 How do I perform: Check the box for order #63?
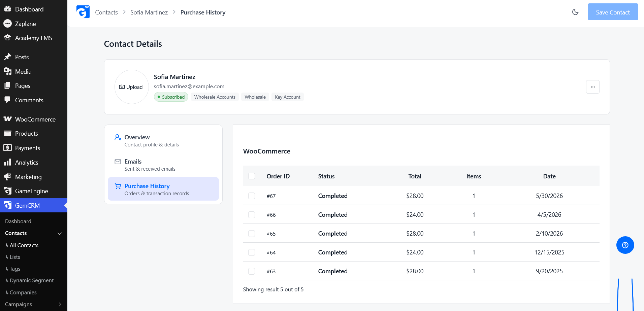pos(252,271)
